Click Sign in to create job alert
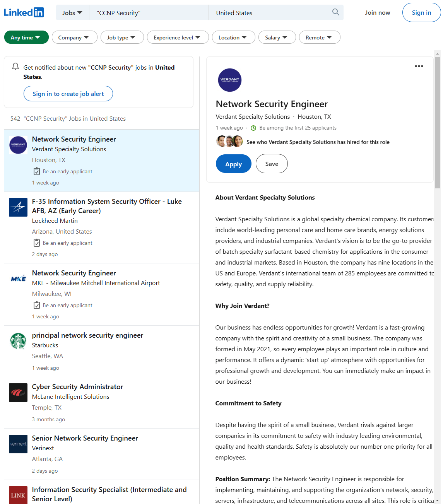The height and width of the screenshot is (504, 443). [x=68, y=94]
